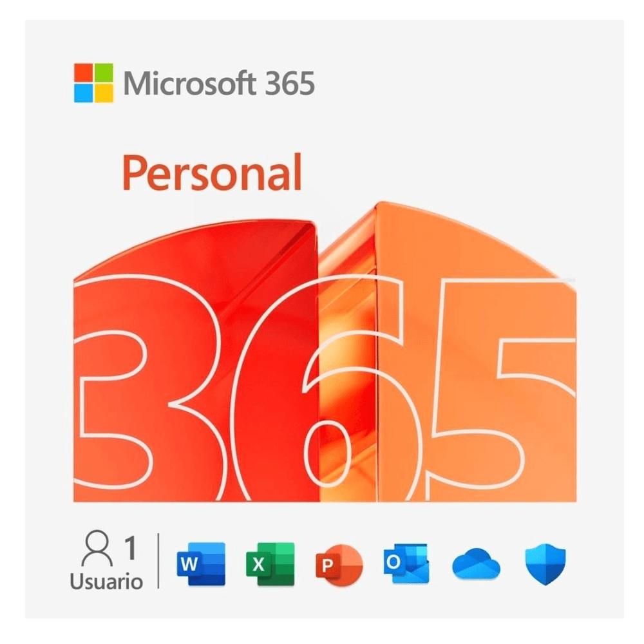
Task: Click the OneDrive cloud icon
Action: coord(476,563)
